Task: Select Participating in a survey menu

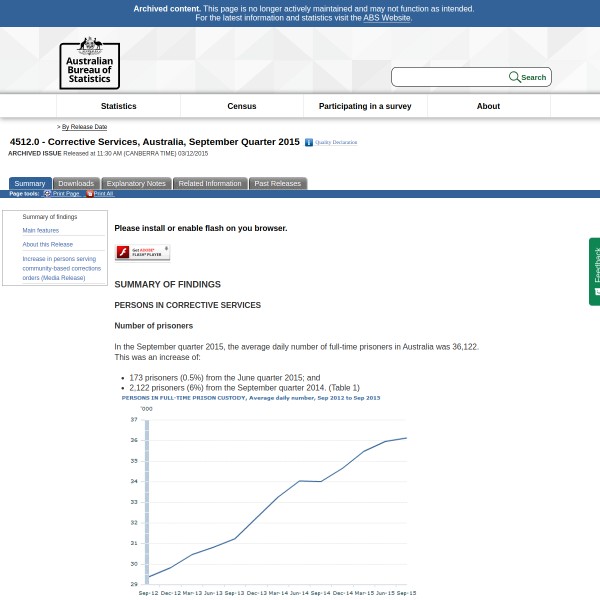Action: (x=365, y=106)
